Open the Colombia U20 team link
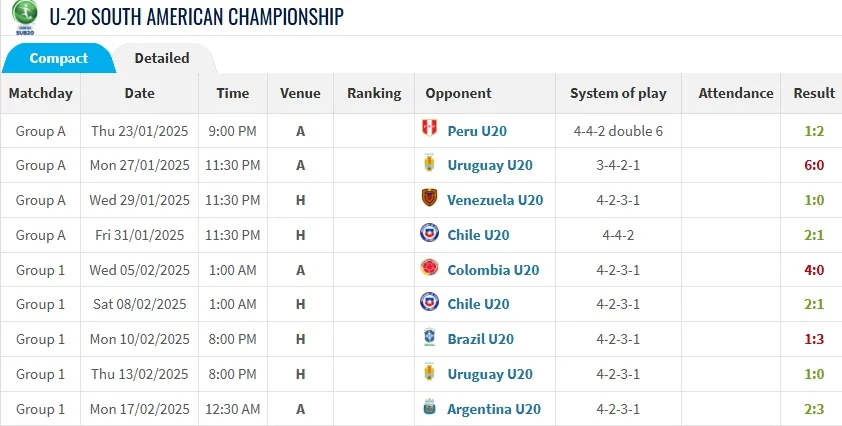The width and height of the screenshot is (842, 426). click(x=493, y=270)
